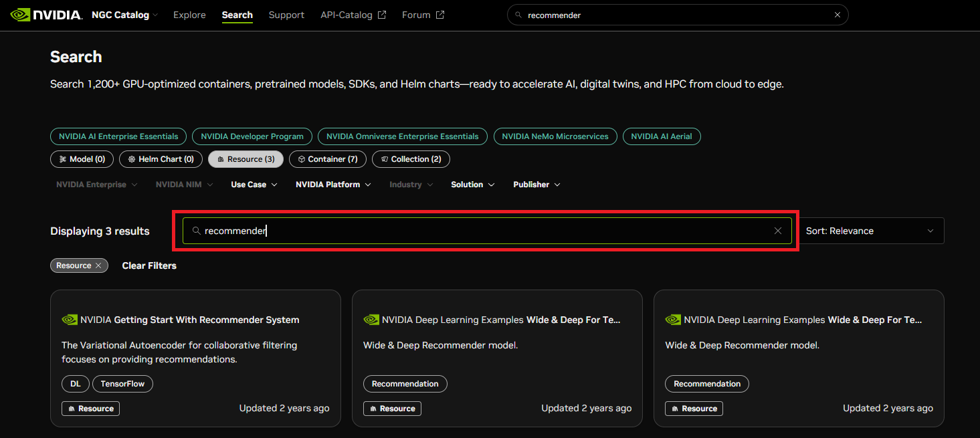Clear the top header search text

[x=837, y=15]
